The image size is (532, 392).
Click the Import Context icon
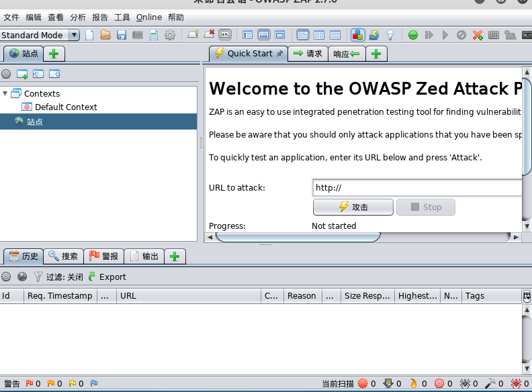tap(38, 74)
